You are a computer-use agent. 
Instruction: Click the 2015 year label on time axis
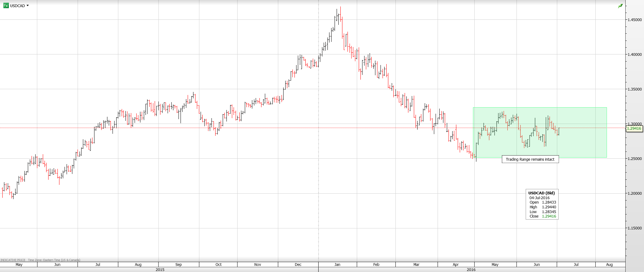click(x=160, y=270)
